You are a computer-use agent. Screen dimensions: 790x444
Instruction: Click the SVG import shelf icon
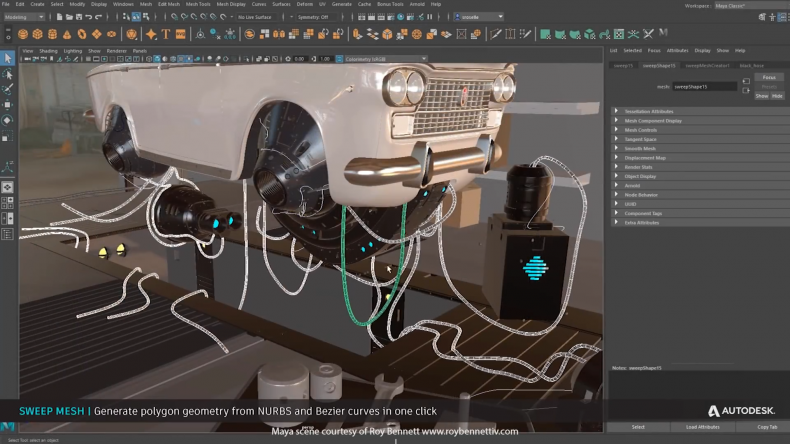(x=180, y=34)
